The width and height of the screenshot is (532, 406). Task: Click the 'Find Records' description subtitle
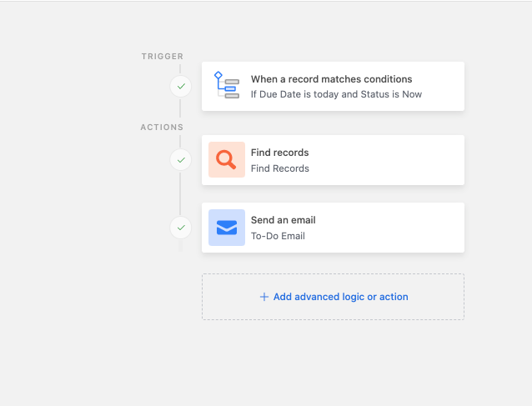(x=280, y=168)
